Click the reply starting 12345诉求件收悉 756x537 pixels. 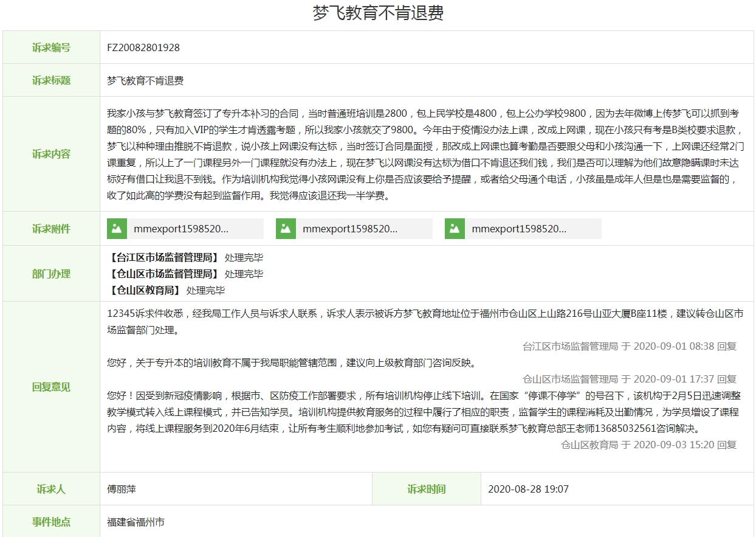[425, 322]
